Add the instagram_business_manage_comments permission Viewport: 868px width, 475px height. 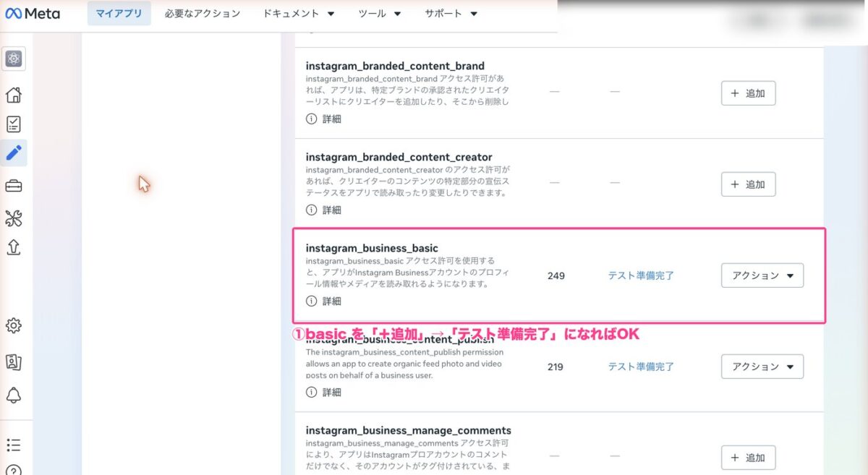749,458
